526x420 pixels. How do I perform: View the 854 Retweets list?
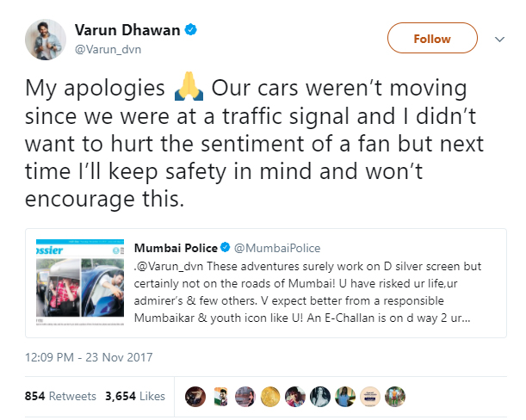(x=60, y=396)
